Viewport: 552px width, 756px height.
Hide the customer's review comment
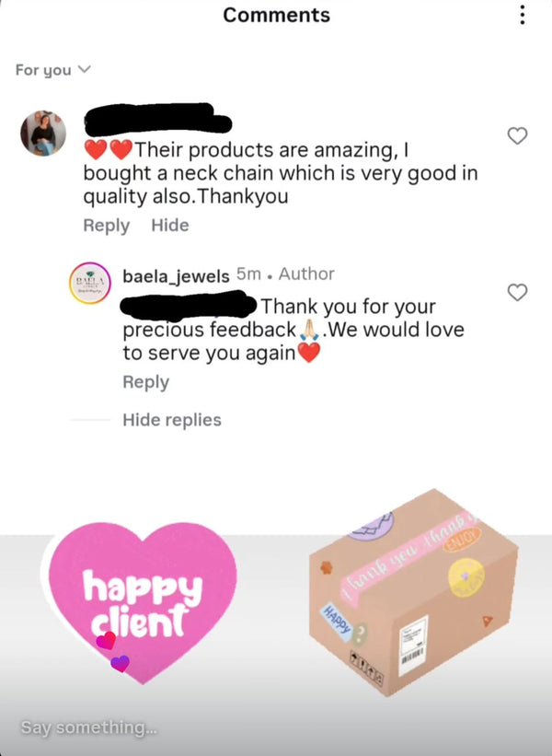click(170, 226)
